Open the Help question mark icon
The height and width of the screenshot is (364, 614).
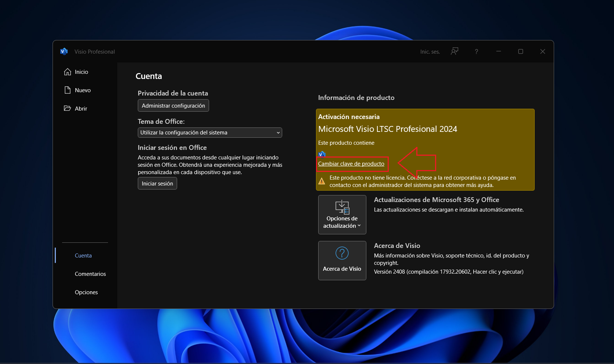(477, 52)
